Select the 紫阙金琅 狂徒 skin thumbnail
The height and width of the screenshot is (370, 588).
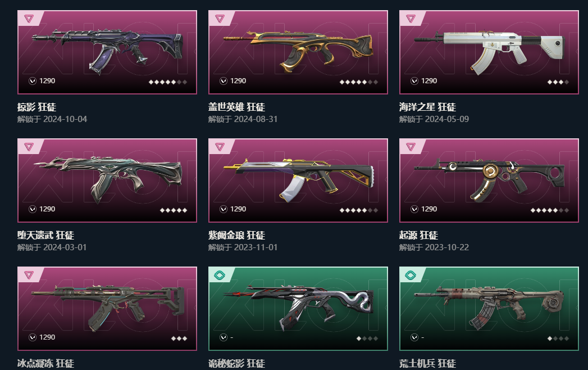(x=298, y=179)
